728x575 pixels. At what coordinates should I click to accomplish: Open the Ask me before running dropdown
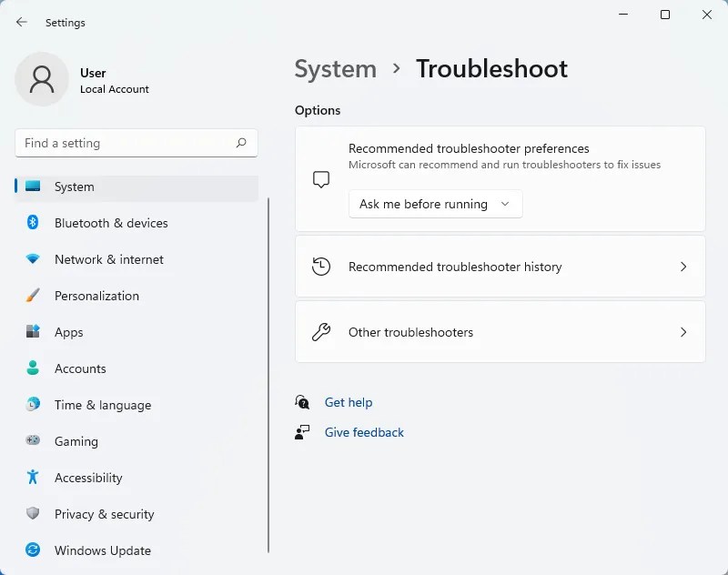pyautogui.click(x=435, y=204)
